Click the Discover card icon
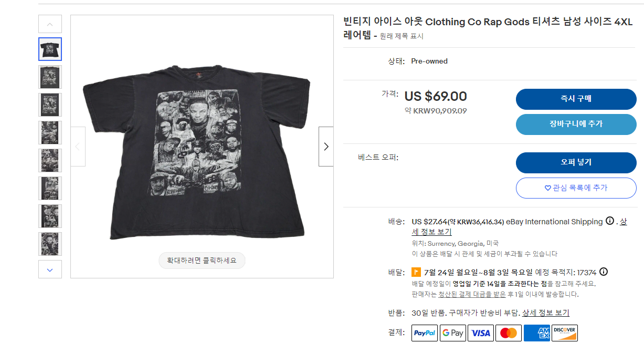 (x=564, y=333)
